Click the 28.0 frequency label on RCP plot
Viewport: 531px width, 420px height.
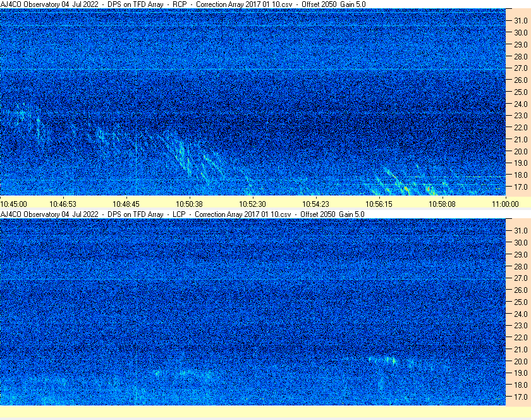(521, 56)
